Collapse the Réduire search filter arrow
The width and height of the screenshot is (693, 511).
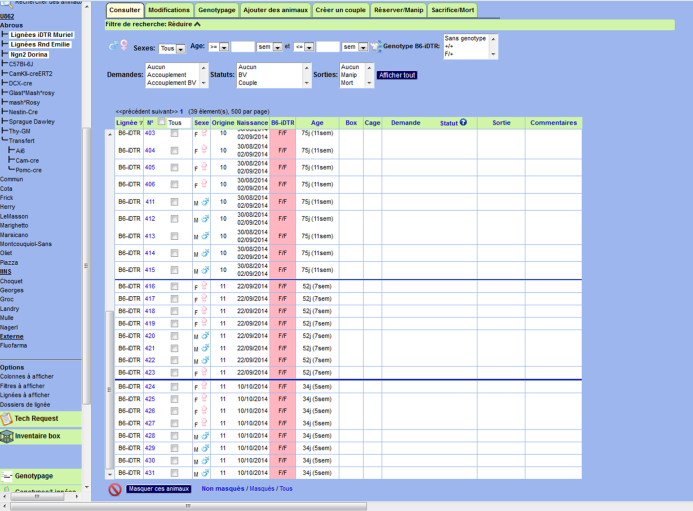click(x=198, y=24)
